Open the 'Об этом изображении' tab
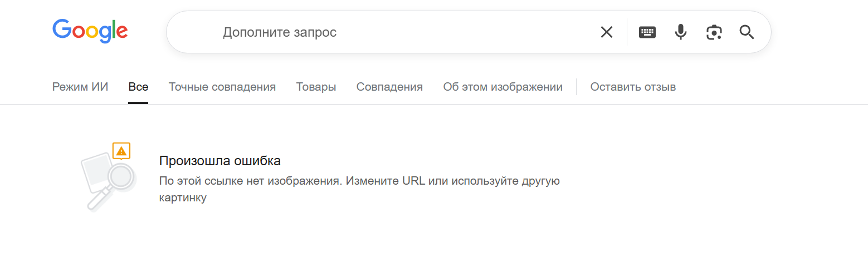Viewport: 868px width, 267px height. (x=503, y=87)
